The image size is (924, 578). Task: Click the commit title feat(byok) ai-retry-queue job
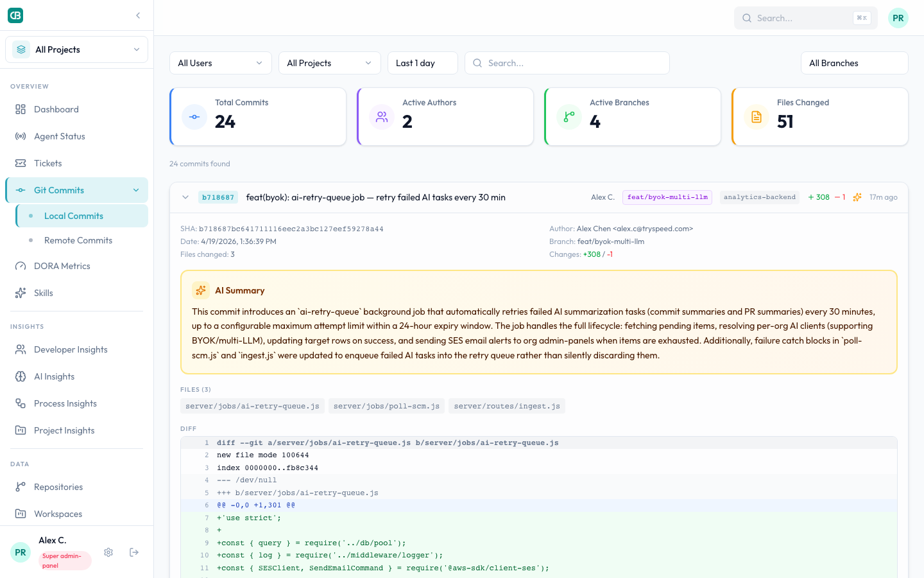[x=375, y=197]
